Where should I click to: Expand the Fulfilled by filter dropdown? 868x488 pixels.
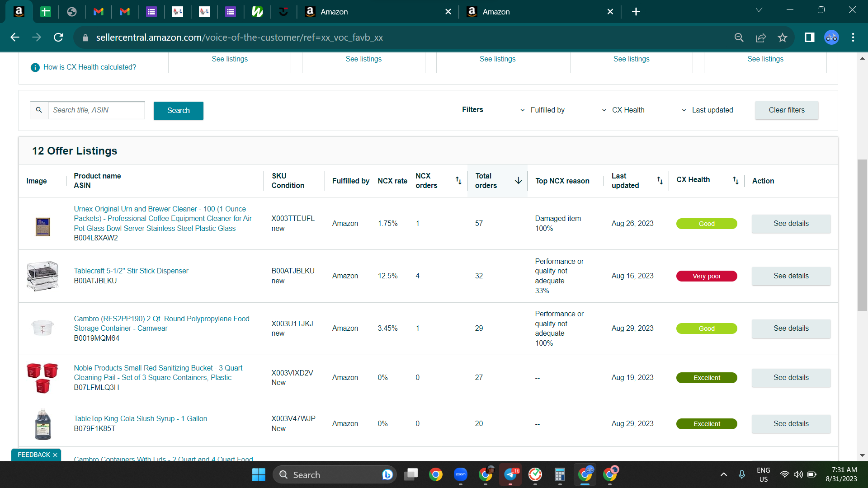pos(542,110)
